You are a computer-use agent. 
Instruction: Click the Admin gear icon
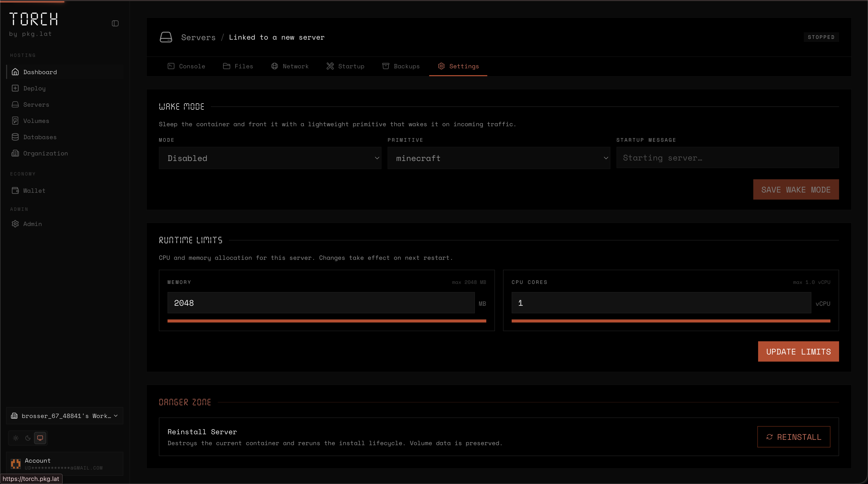[x=15, y=224]
